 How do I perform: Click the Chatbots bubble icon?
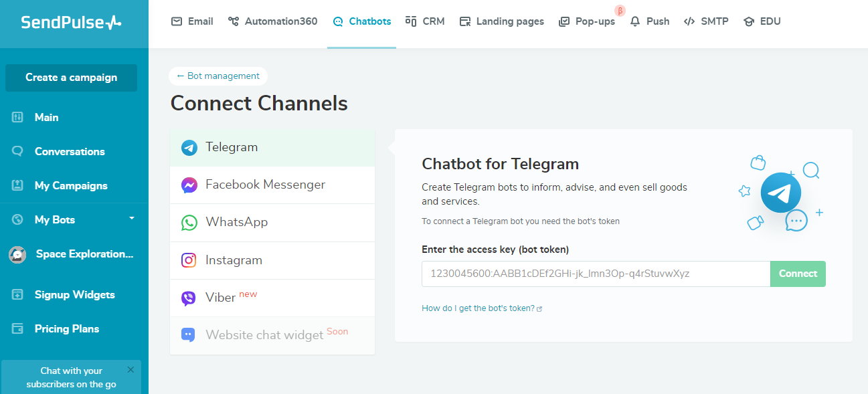coord(338,21)
